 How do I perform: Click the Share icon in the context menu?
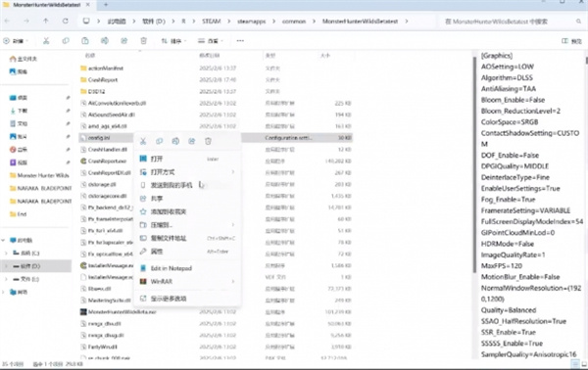pyautogui.click(x=192, y=141)
